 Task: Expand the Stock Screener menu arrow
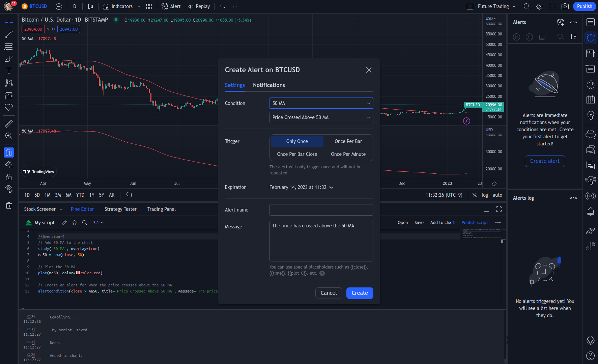coord(61,209)
